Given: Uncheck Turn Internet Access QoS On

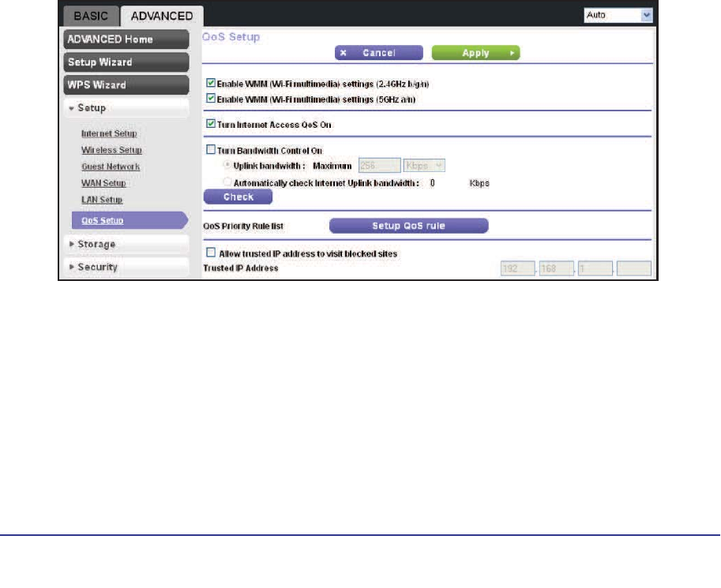Looking at the screenshot, I should [211, 124].
